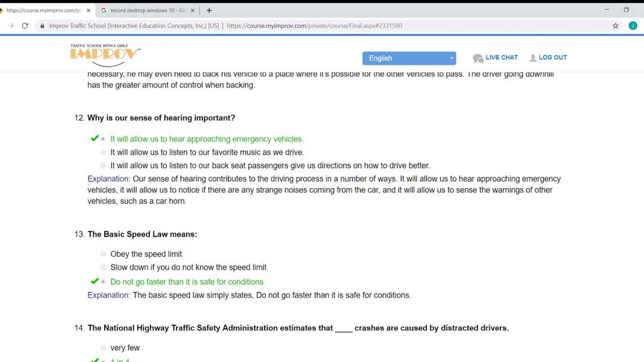Click the Log Out person icon
The width and height of the screenshot is (644, 362).
click(x=533, y=57)
